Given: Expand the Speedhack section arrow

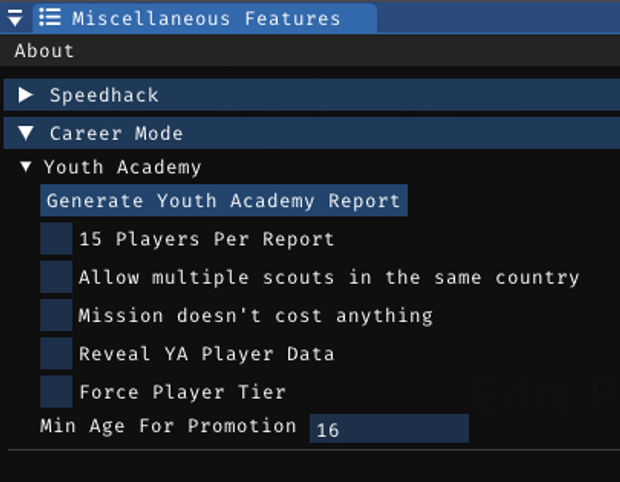Looking at the screenshot, I should pyautogui.click(x=27, y=95).
